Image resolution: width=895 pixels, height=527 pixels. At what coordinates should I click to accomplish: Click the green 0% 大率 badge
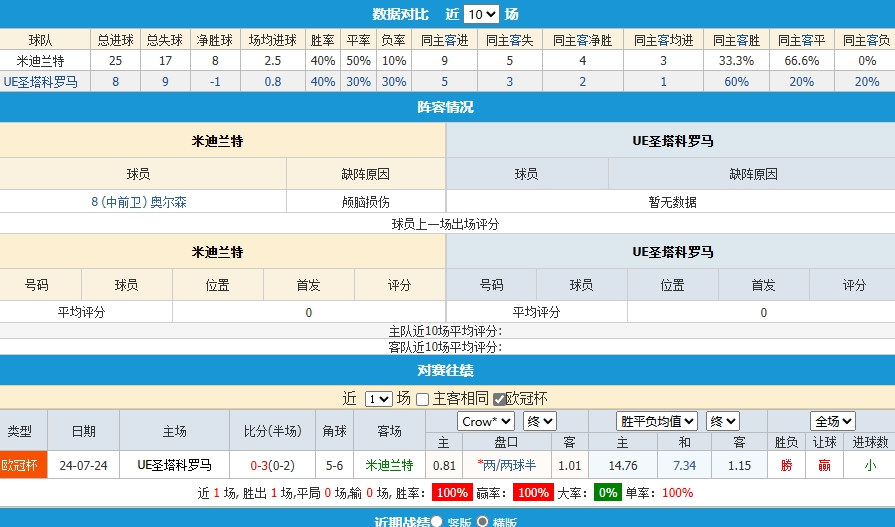coord(607,493)
